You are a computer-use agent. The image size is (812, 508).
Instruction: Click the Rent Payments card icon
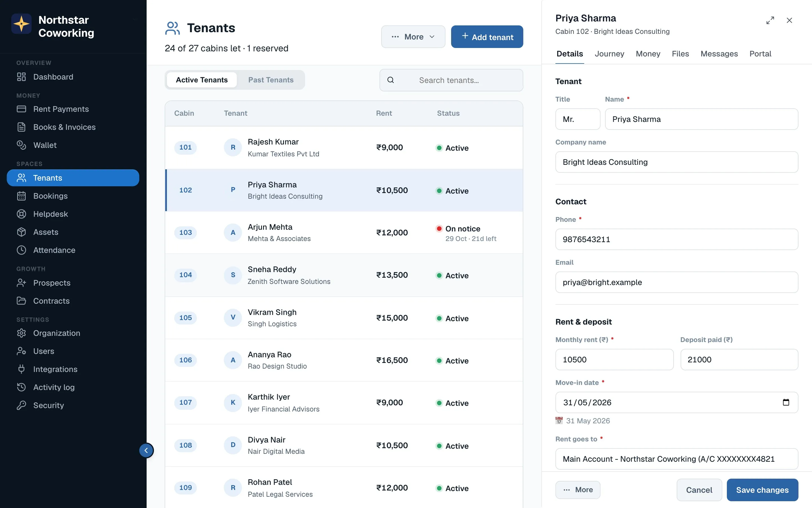pos(21,109)
